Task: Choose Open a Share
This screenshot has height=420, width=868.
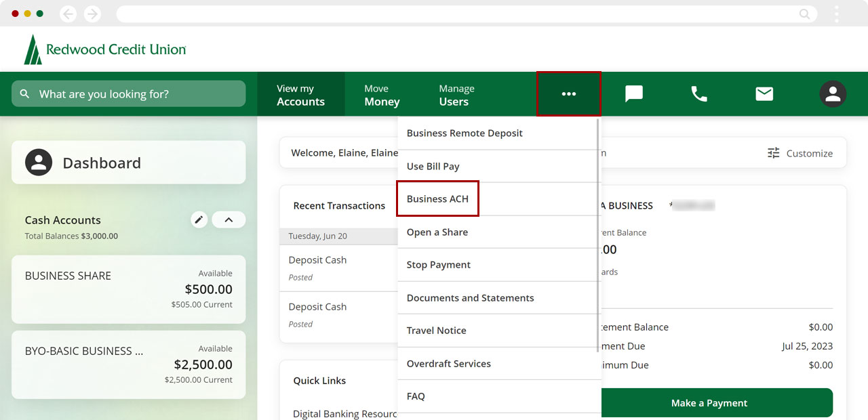Action: click(x=498, y=232)
